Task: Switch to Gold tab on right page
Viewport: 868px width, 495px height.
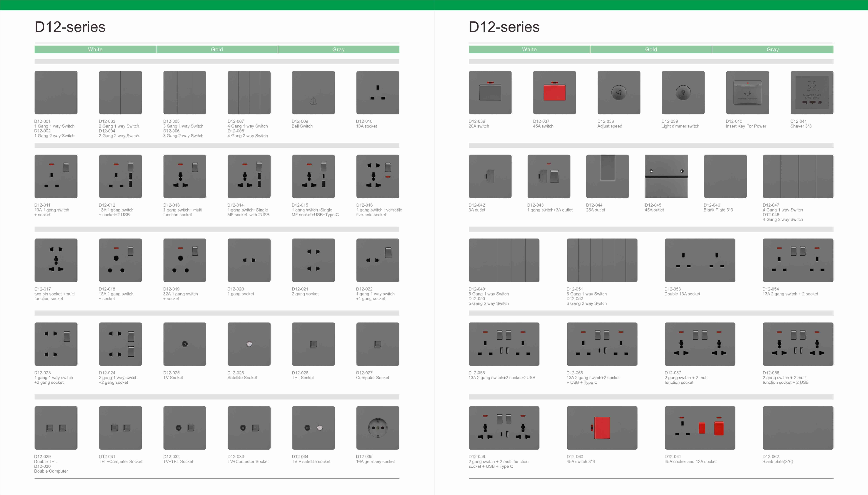Action: [651, 50]
